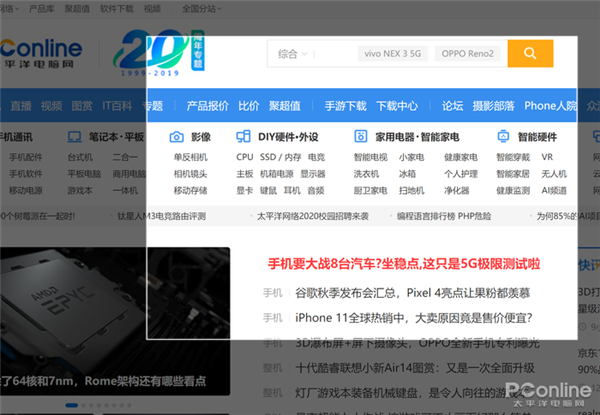Open the CPU link
Screen dimensions: 600x415
click(x=245, y=157)
